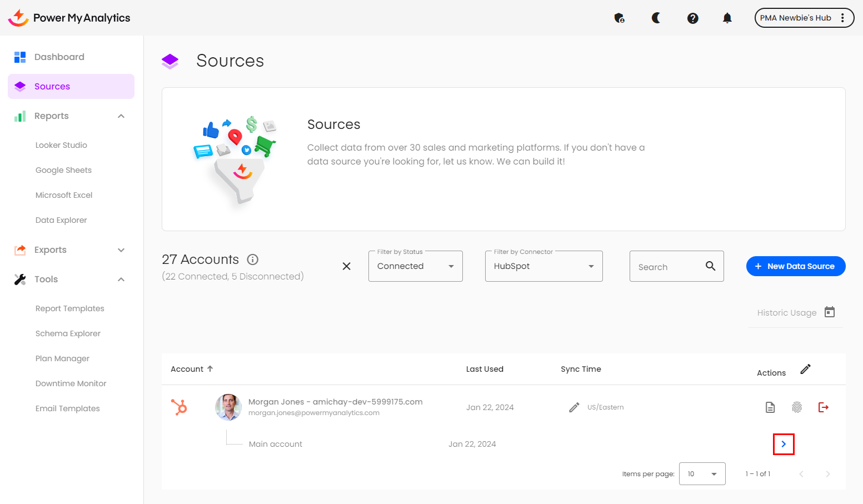863x504 pixels.
Task: Open the Historic Usage calendar icon
Action: point(829,312)
